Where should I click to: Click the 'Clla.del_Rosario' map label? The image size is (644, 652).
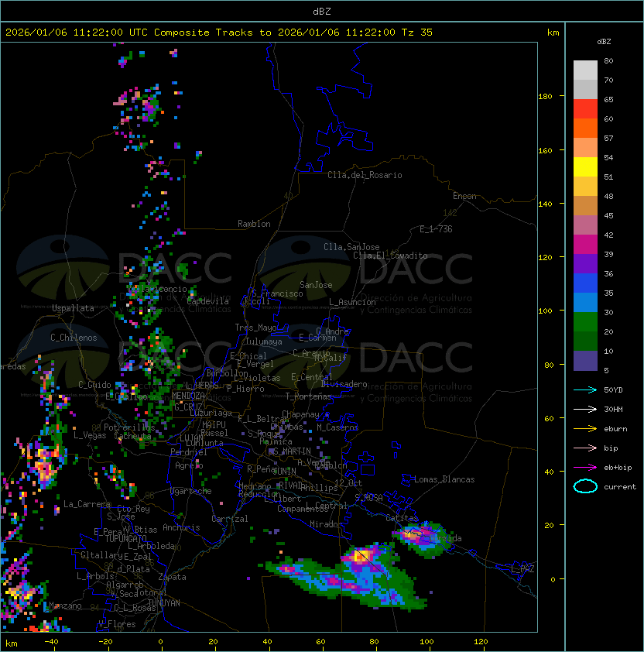(365, 175)
